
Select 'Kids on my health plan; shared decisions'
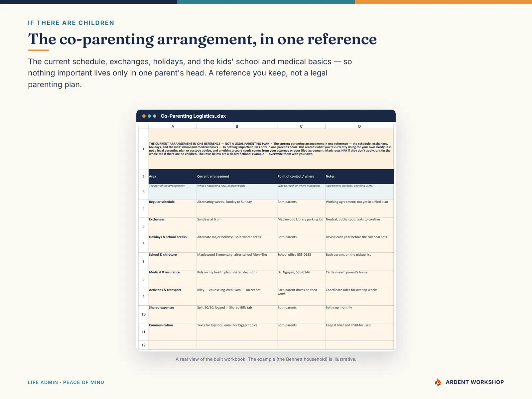(x=237, y=279)
